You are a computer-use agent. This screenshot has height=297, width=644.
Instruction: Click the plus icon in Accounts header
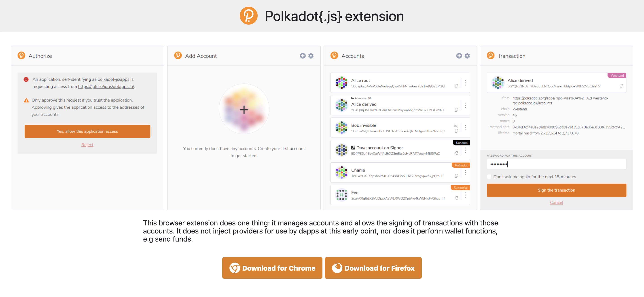(459, 56)
